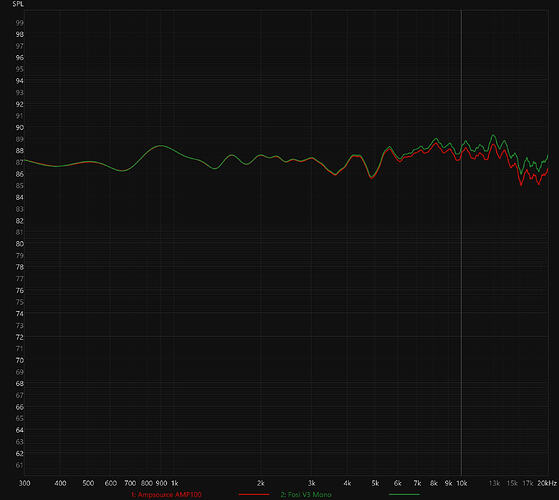Image resolution: width=559 pixels, height=500 pixels.
Task: Select the green legend line swatch
Action: [x=404, y=495]
